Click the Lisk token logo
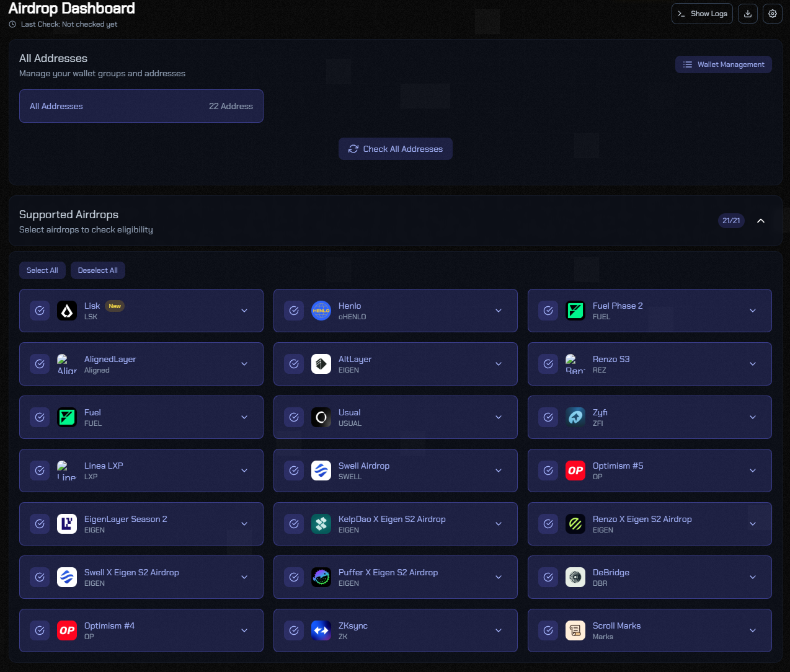This screenshot has height=672, width=790. 67,311
